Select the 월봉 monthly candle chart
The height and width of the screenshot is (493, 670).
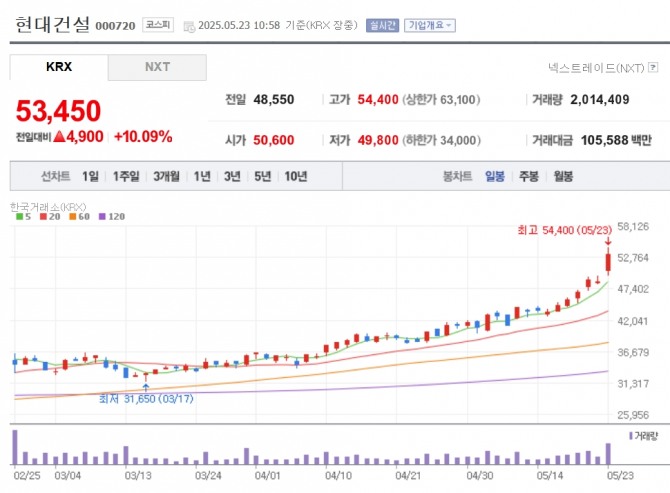click(562, 176)
